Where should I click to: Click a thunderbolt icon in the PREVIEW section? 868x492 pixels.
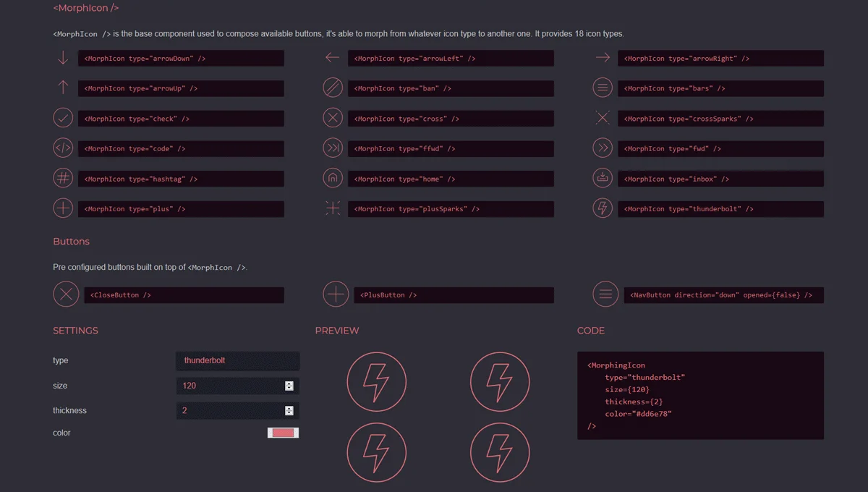376,381
